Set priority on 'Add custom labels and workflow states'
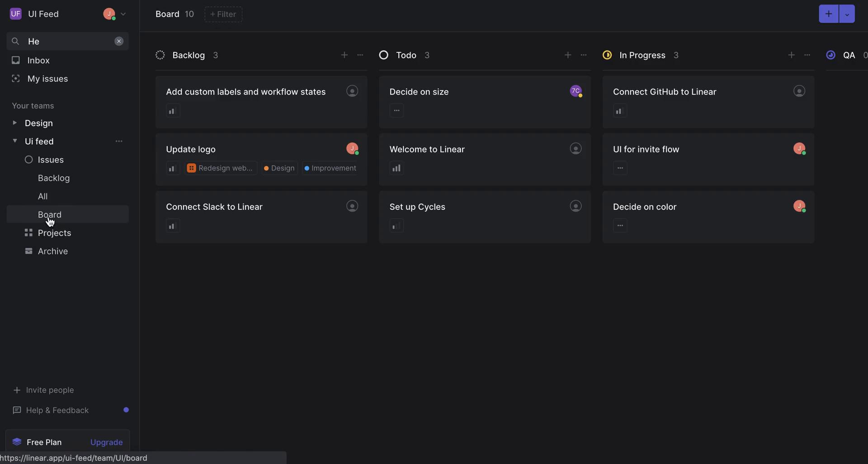Viewport: 868px width, 464px height. [172, 111]
